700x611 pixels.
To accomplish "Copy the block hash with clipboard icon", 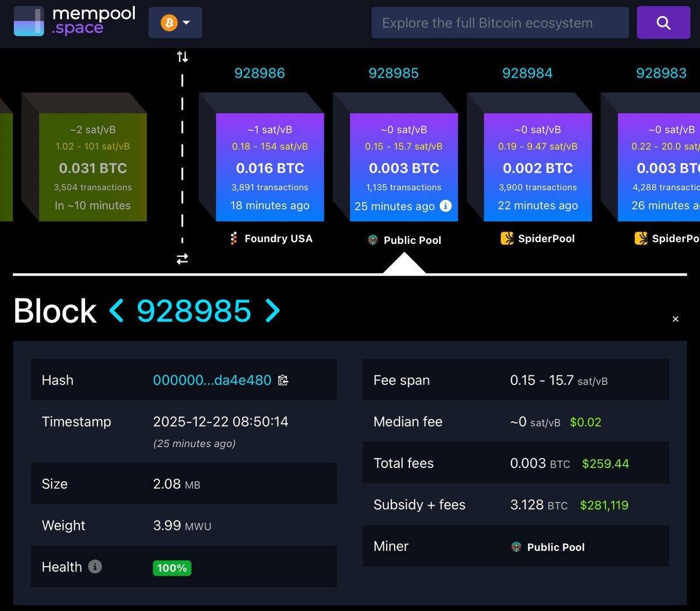I will [283, 380].
